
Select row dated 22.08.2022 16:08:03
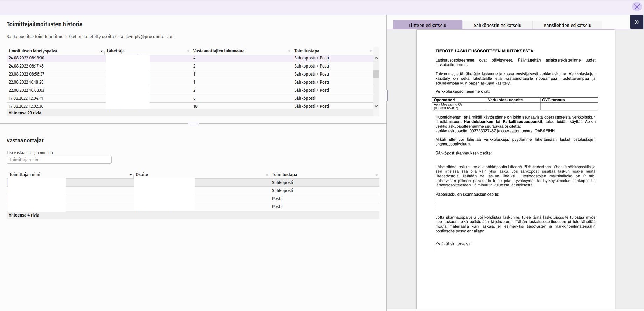[x=190, y=90]
